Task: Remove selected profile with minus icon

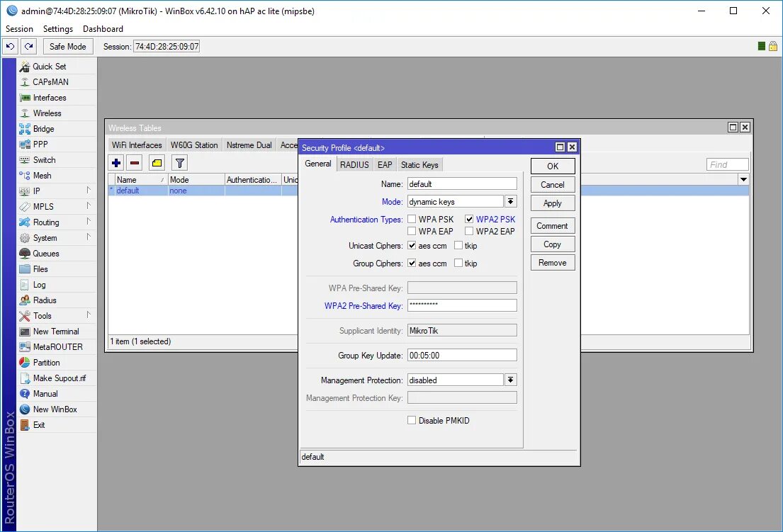Action: point(135,163)
